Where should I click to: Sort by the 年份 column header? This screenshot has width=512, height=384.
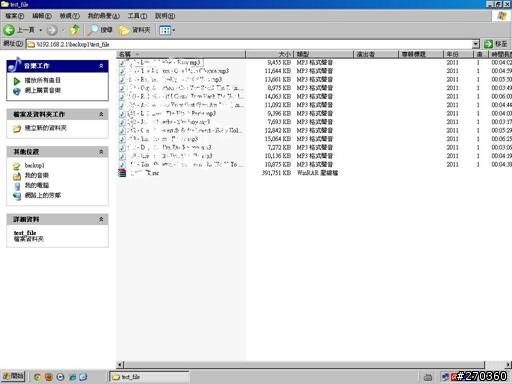[x=458, y=54]
